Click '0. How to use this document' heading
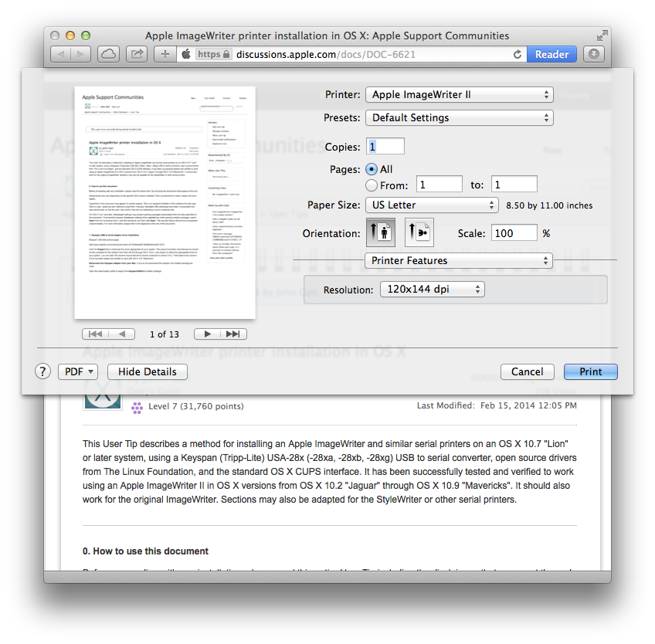This screenshot has width=655, height=644. point(145,551)
